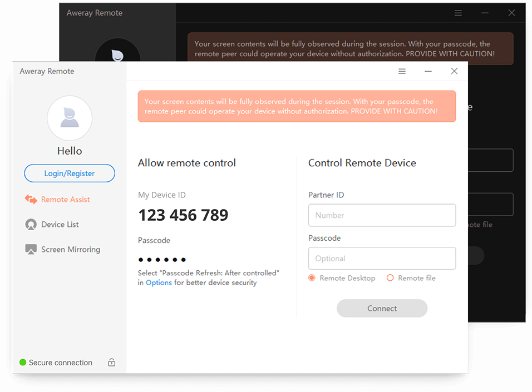Image resolution: width=532 pixels, height=392 pixels.
Task: Click the Login/Register button
Action: click(70, 173)
